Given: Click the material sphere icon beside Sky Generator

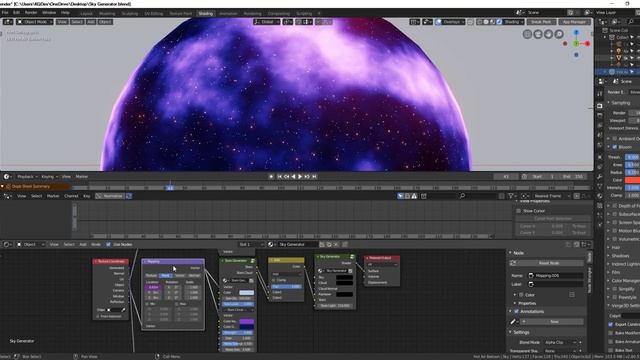Looking at the screenshot, I should [271, 244].
